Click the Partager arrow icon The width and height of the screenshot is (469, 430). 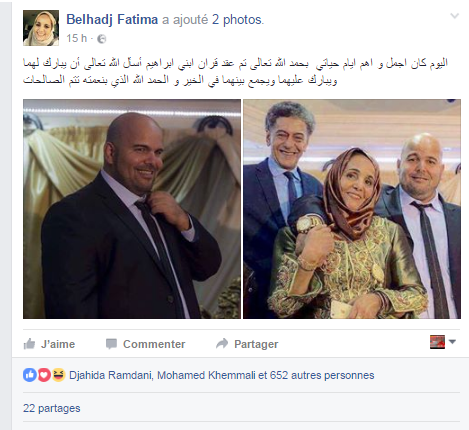tap(222, 343)
